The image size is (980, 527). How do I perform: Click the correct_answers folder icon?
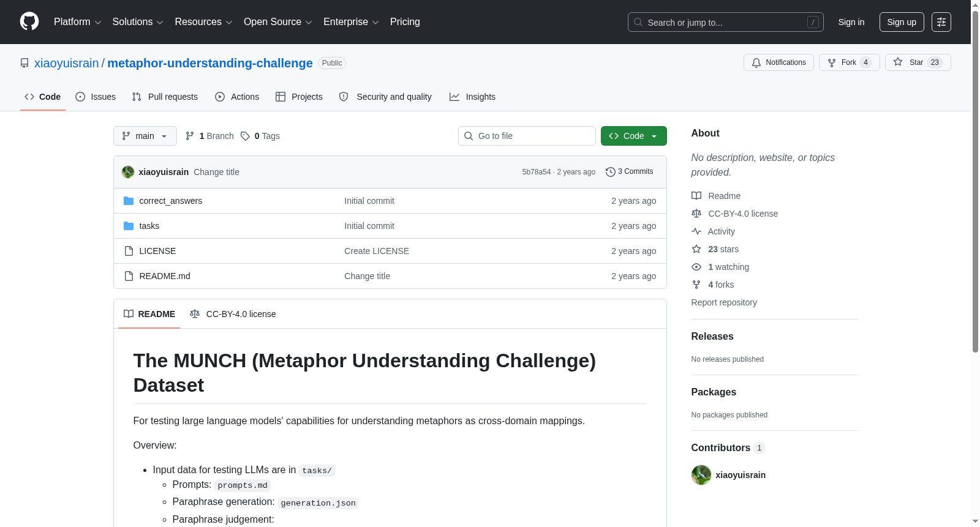(x=129, y=201)
